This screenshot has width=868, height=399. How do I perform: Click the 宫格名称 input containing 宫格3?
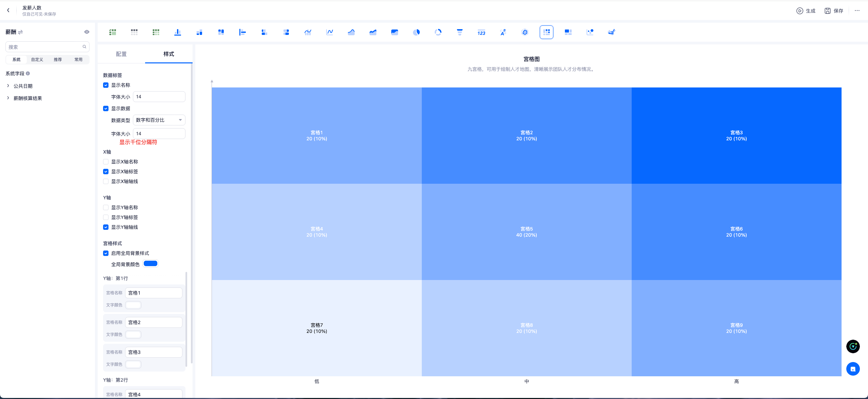(154, 352)
